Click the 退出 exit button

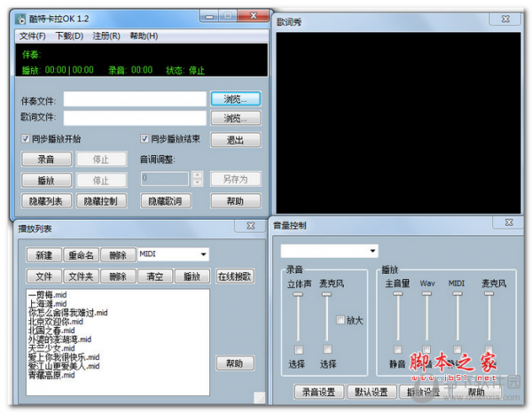coord(236,140)
